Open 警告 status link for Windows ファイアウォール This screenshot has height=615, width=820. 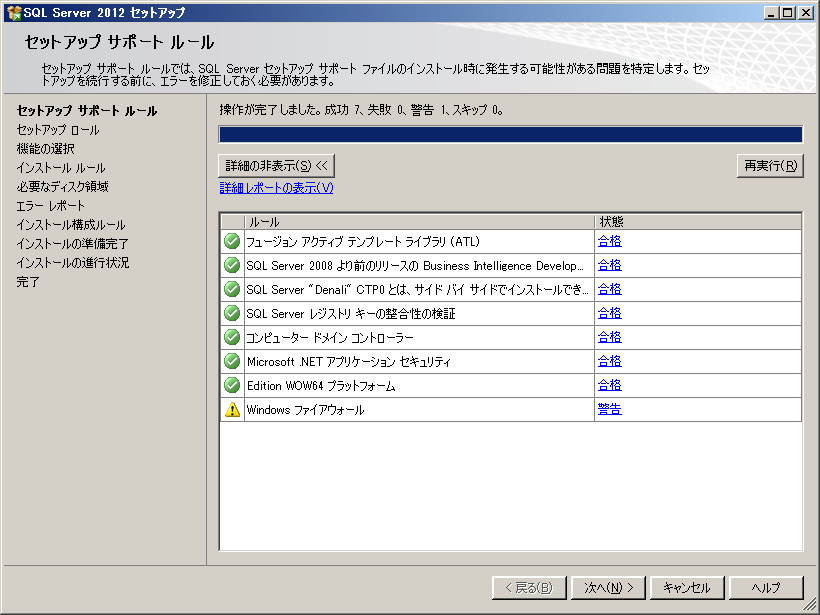coord(609,409)
